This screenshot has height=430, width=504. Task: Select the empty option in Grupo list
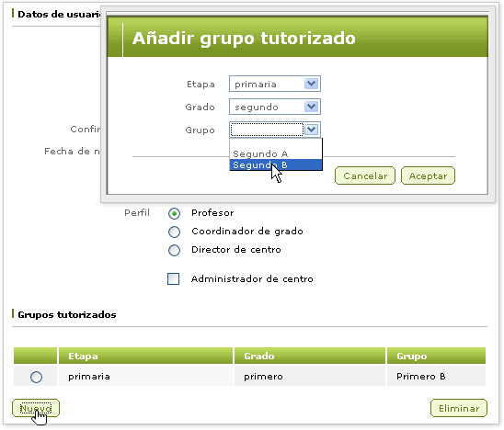click(276, 143)
